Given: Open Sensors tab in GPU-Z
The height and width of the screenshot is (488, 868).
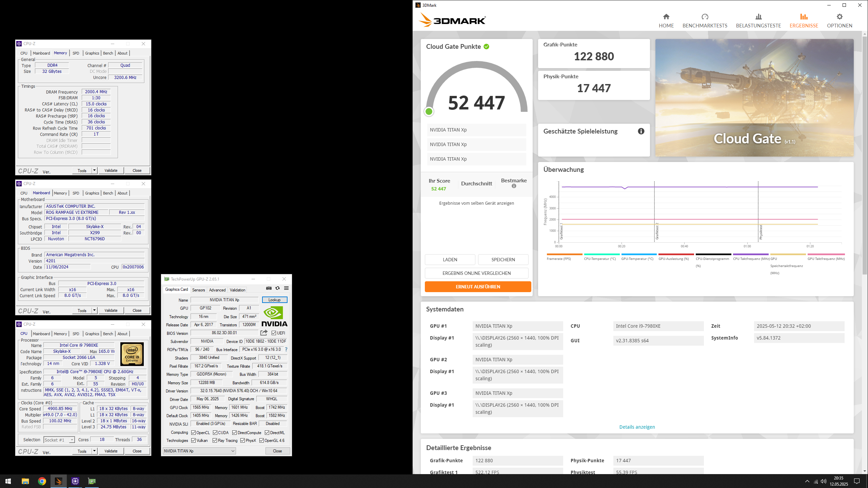Looking at the screenshot, I should (198, 290).
